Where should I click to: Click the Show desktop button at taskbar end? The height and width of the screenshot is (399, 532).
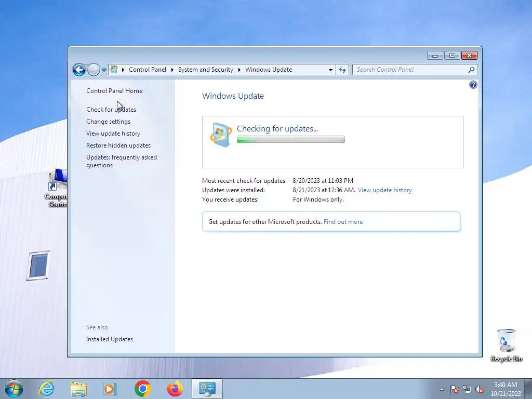[528, 389]
